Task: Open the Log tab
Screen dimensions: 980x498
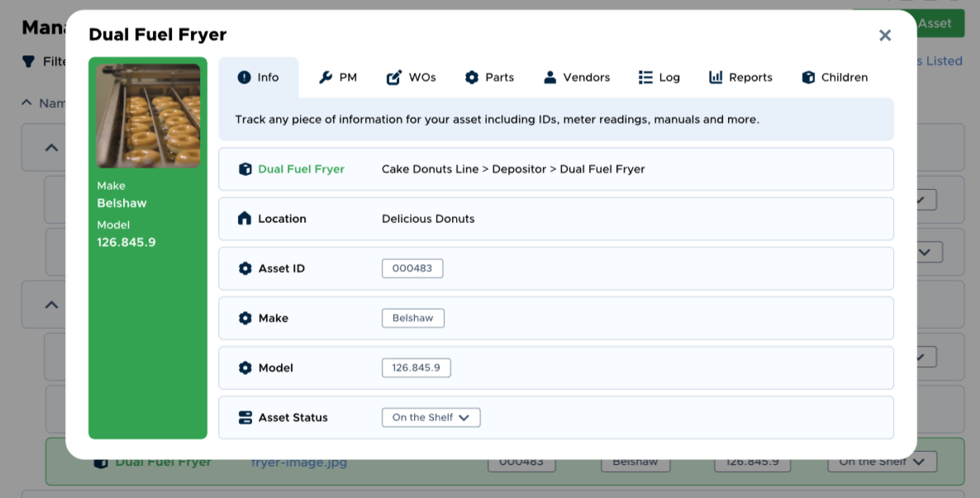Action: coord(659,78)
